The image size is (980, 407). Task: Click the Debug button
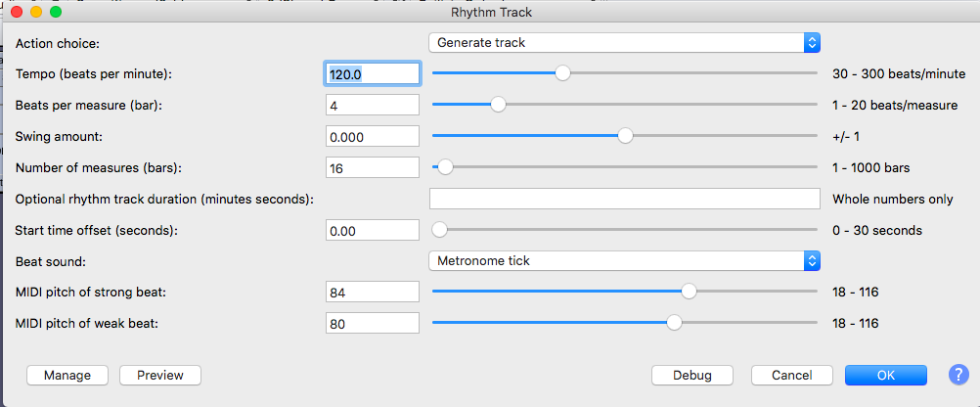[x=693, y=376]
